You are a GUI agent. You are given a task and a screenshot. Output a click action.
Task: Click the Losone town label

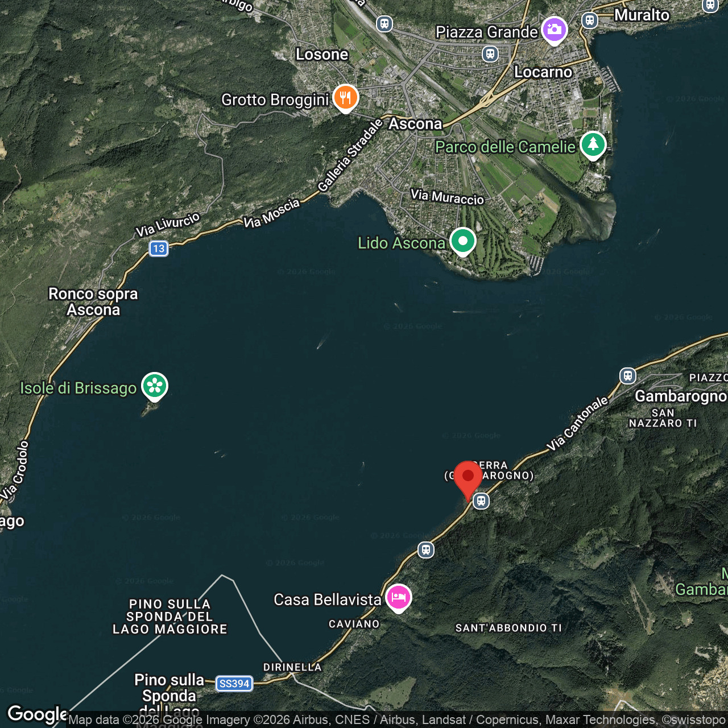(322, 54)
